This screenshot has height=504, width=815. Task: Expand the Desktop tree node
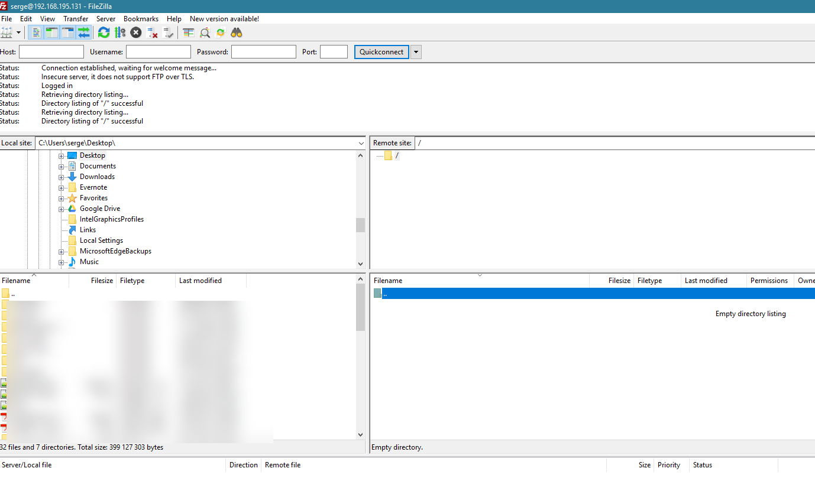(61, 156)
